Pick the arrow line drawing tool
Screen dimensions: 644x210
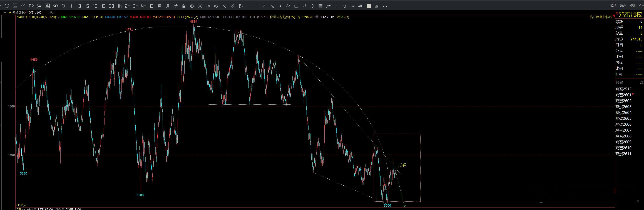272,6
